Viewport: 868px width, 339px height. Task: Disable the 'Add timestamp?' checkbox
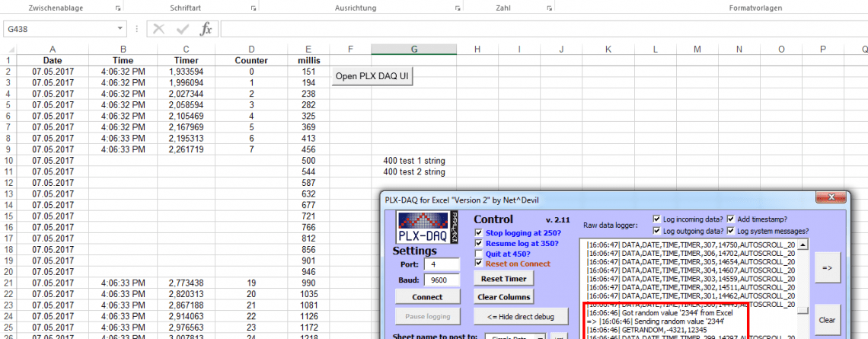click(731, 219)
